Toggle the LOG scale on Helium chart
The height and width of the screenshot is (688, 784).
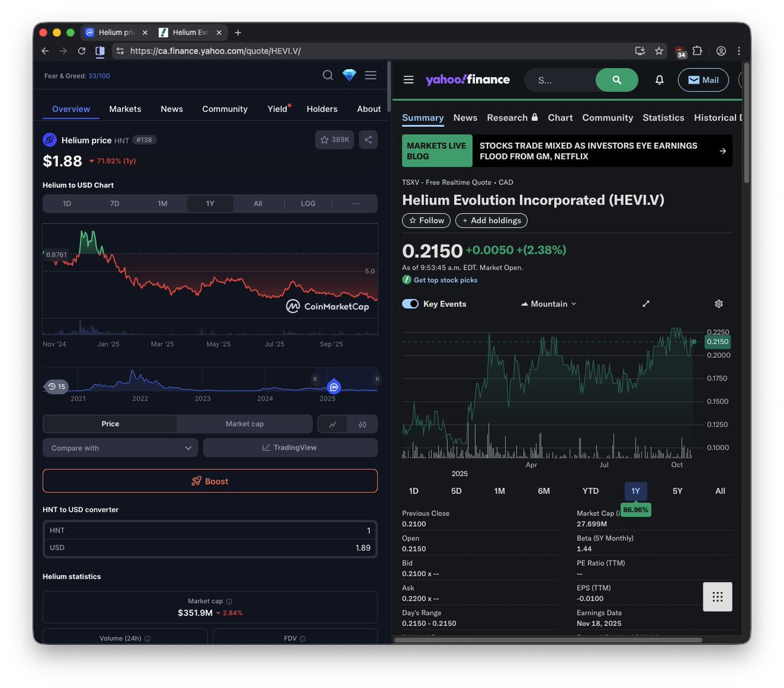[x=308, y=204]
